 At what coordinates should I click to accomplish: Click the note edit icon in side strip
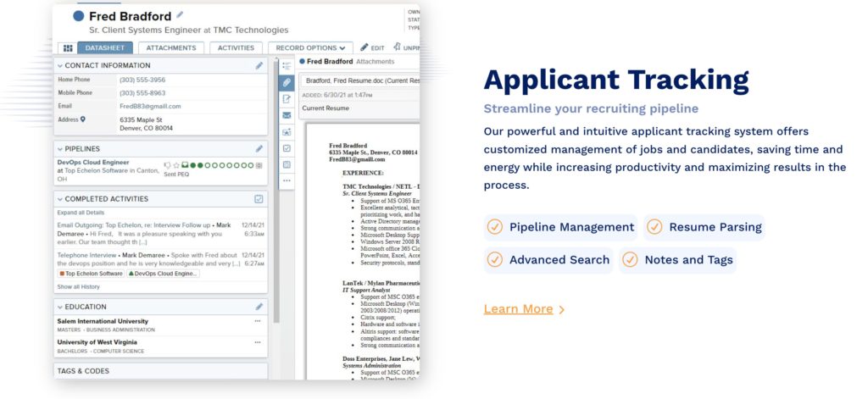(x=287, y=99)
